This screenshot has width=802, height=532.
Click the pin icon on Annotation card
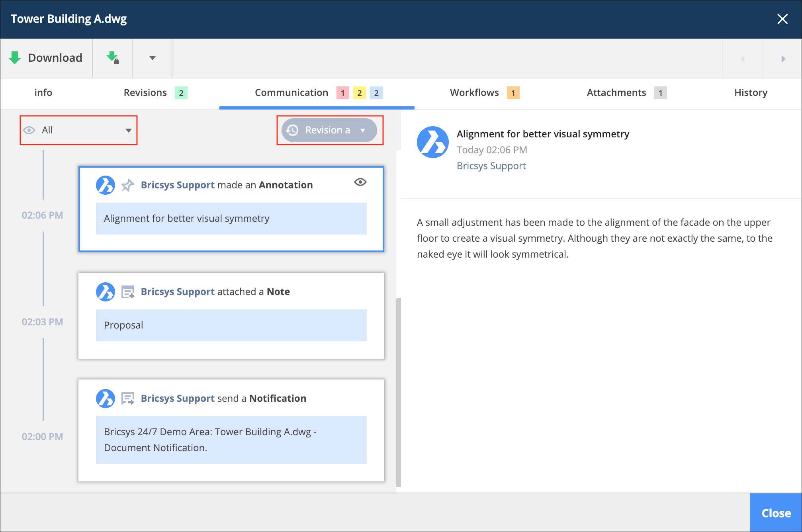pos(127,185)
